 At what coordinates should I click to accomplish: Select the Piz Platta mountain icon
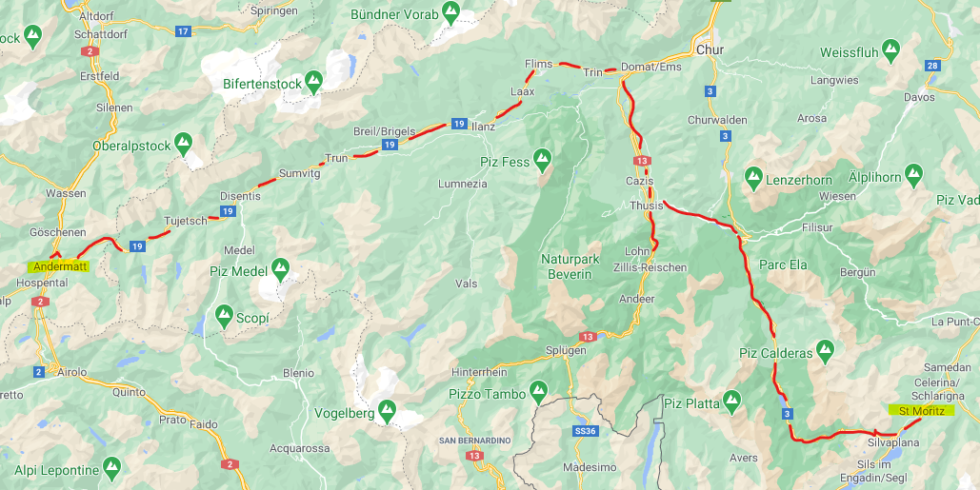(731, 401)
